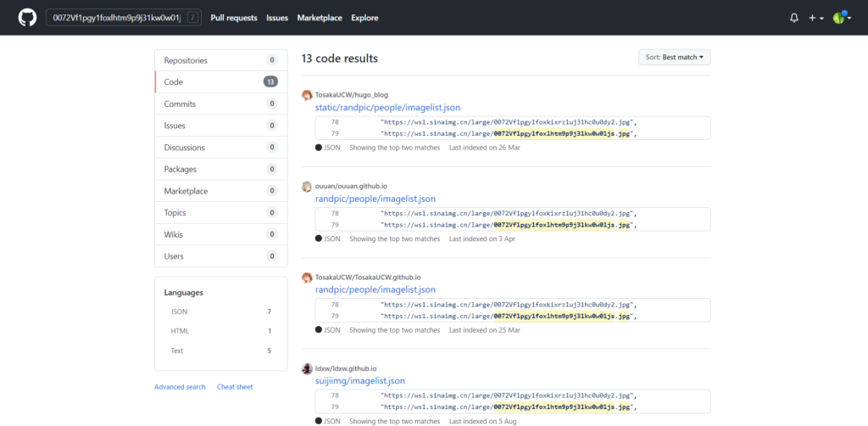Click "Last indexed on 25 Mar" text
Screen dimensions: 868x426
[x=484, y=330]
